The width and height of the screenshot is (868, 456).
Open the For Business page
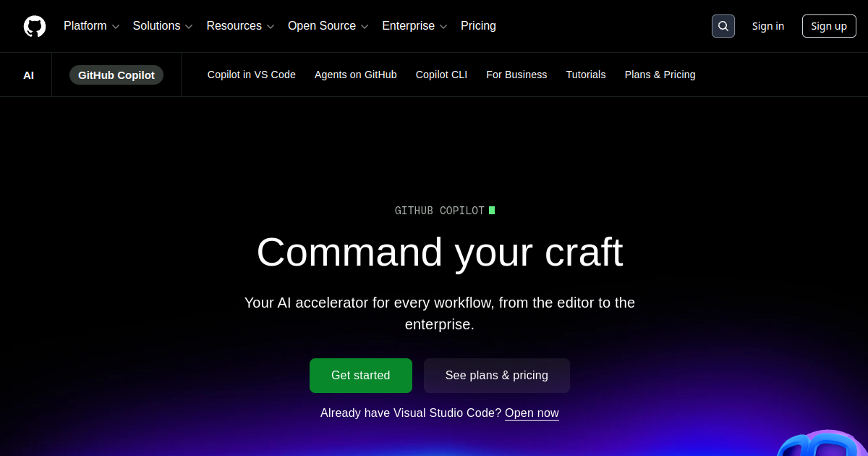(x=516, y=75)
